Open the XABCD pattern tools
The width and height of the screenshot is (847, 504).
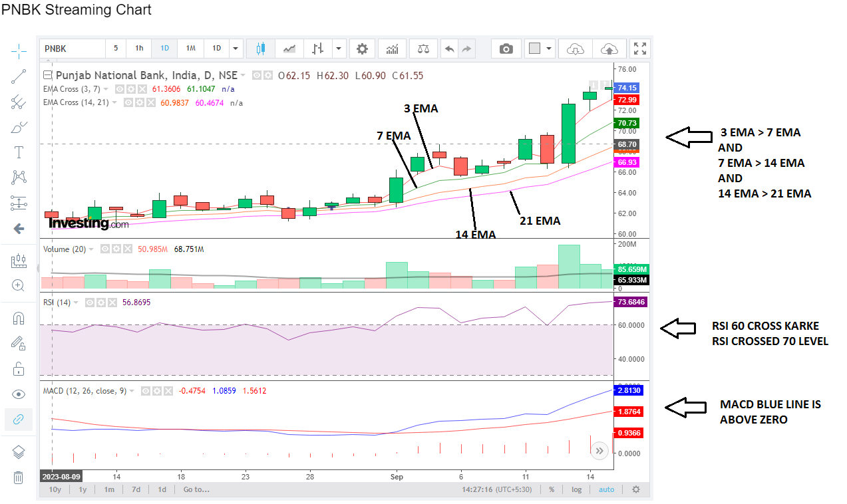click(19, 177)
